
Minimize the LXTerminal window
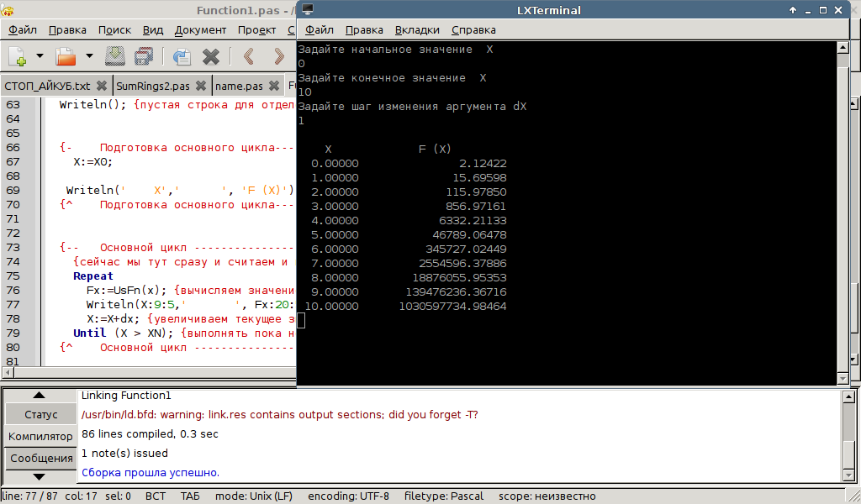(x=808, y=10)
